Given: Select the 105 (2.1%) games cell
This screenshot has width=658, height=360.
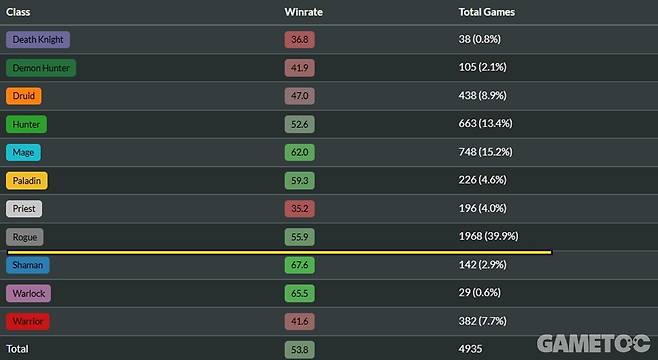Looking at the screenshot, I should point(483,67).
